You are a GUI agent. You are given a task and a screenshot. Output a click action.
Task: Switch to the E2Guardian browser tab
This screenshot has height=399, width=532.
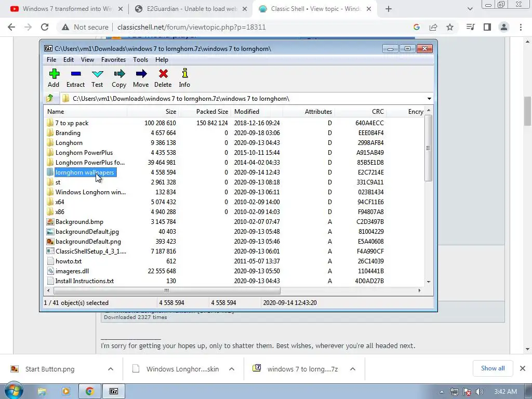pyautogui.click(x=191, y=9)
